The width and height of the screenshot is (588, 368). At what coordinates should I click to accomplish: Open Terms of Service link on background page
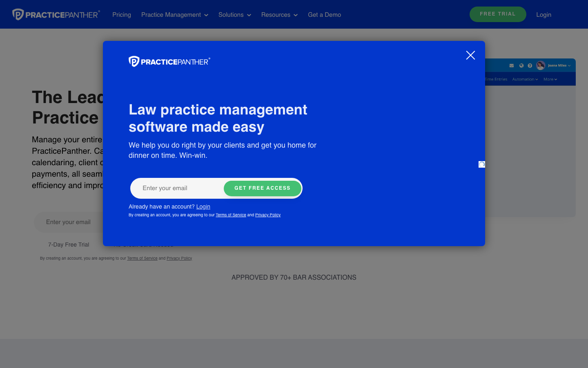click(142, 258)
